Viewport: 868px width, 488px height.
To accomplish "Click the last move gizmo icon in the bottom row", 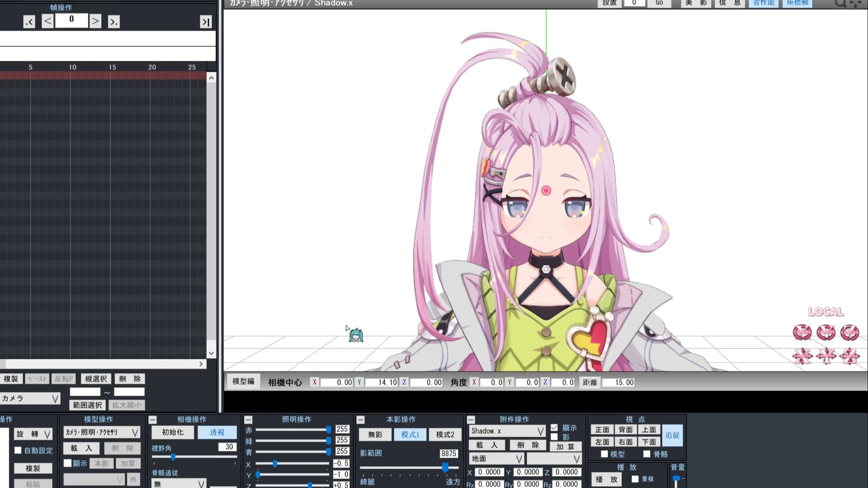I will point(850,356).
